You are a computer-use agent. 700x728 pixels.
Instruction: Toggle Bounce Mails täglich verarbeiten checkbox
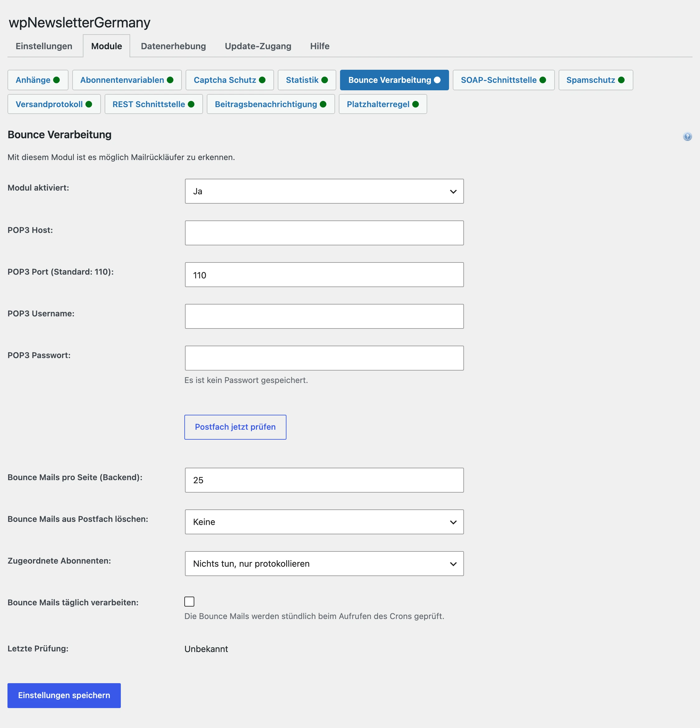coord(189,601)
